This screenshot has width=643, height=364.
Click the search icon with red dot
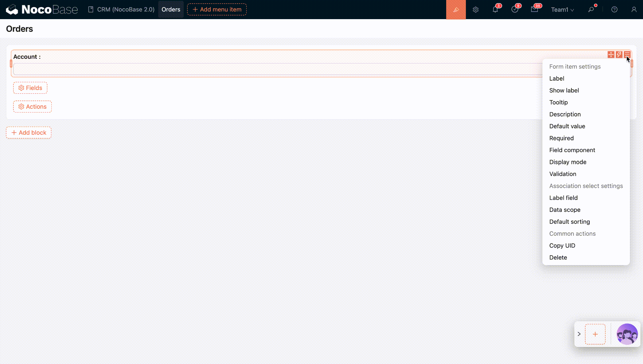coord(591,10)
